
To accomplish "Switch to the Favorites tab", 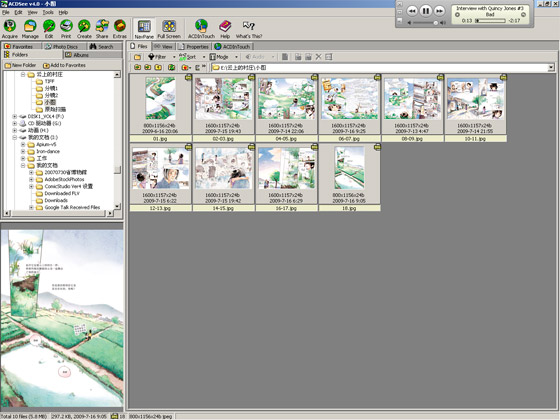I will (21, 46).
